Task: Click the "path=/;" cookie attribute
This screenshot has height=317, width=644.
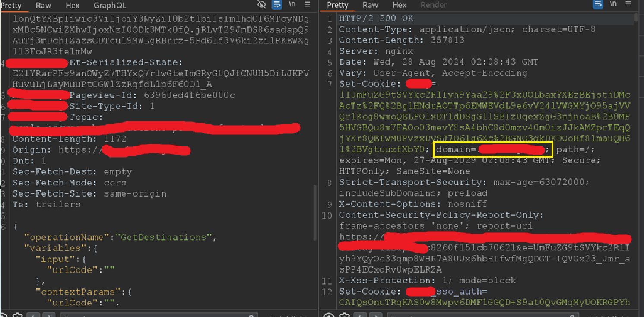Action: [576, 149]
